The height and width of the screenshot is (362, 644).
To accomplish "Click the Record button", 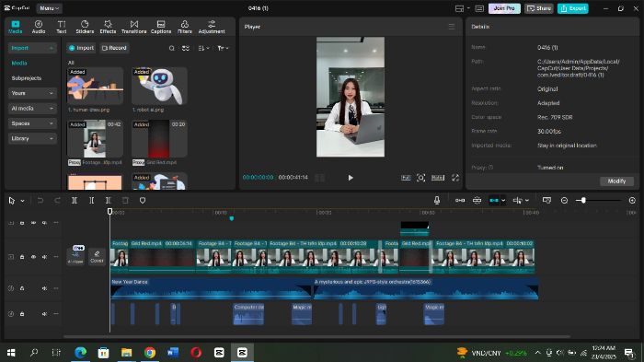I will tap(114, 48).
